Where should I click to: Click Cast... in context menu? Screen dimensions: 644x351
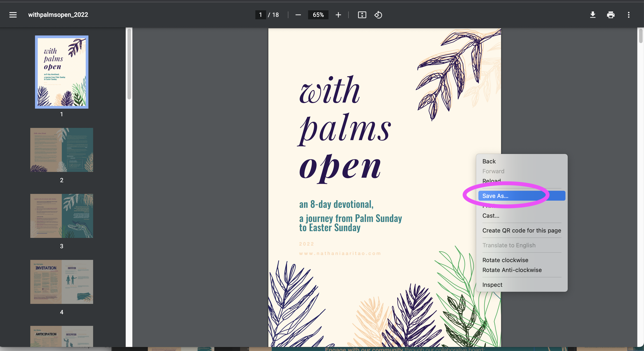click(491, 215)
